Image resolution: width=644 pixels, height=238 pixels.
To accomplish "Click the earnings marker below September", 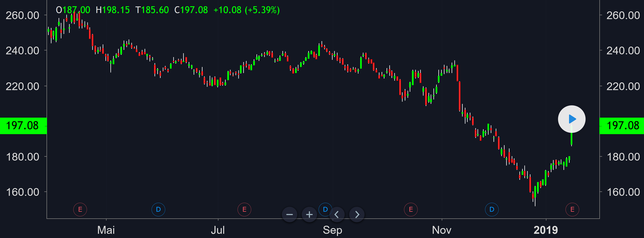I will click(x=244, y=210).
